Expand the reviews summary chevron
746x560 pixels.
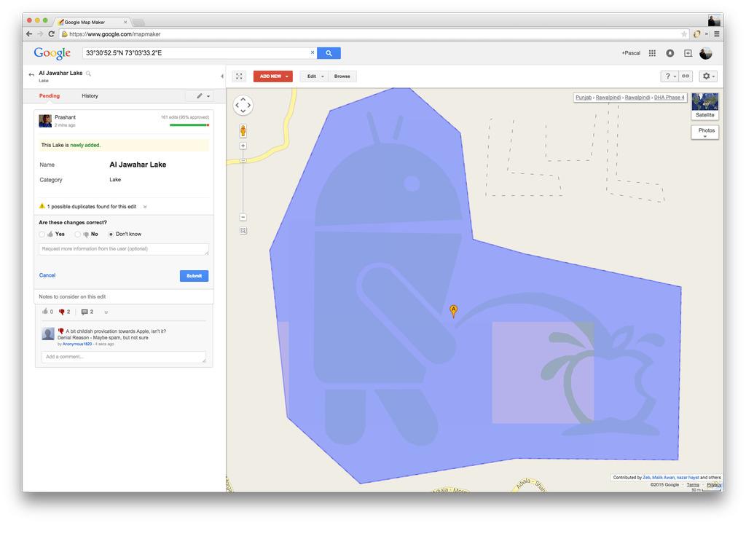click(106, 312)
